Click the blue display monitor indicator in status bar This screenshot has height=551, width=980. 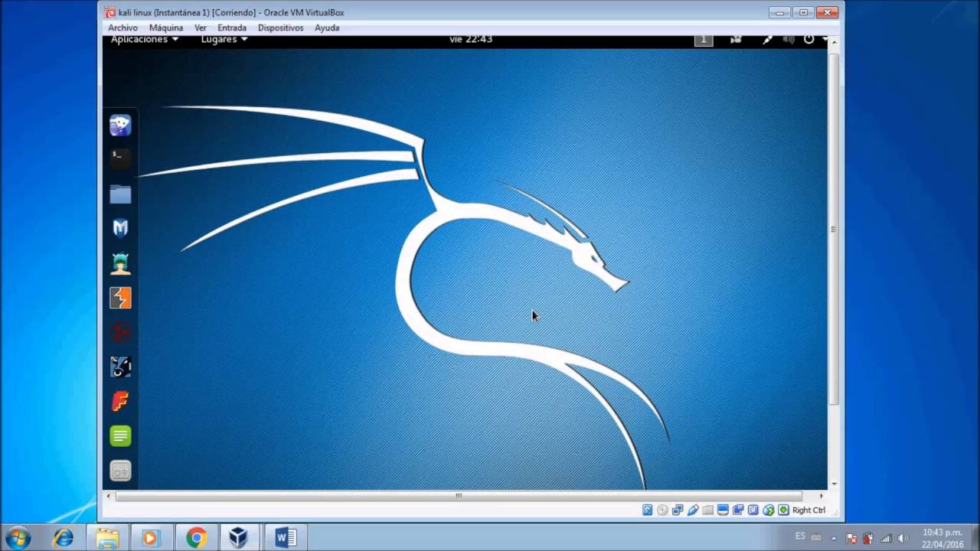click(723, 510)
